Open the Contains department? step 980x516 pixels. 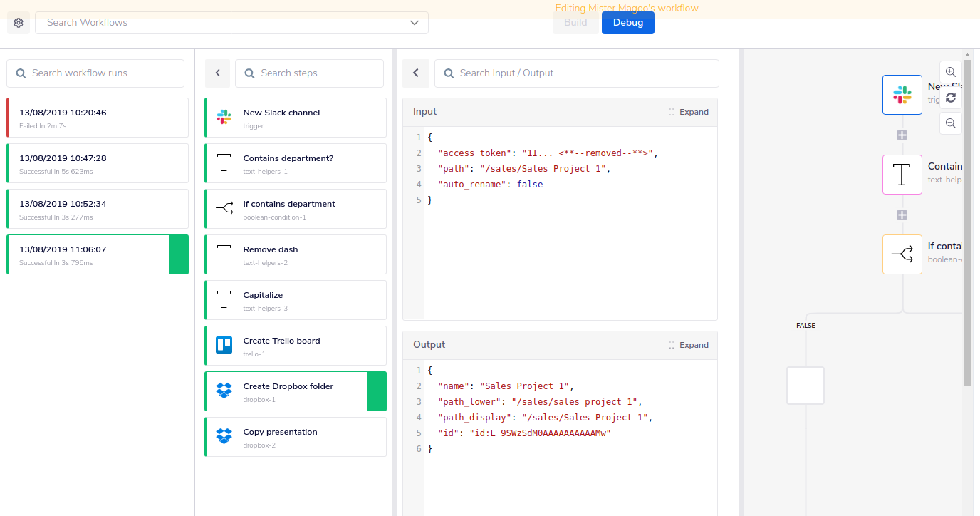coord(296,163)
